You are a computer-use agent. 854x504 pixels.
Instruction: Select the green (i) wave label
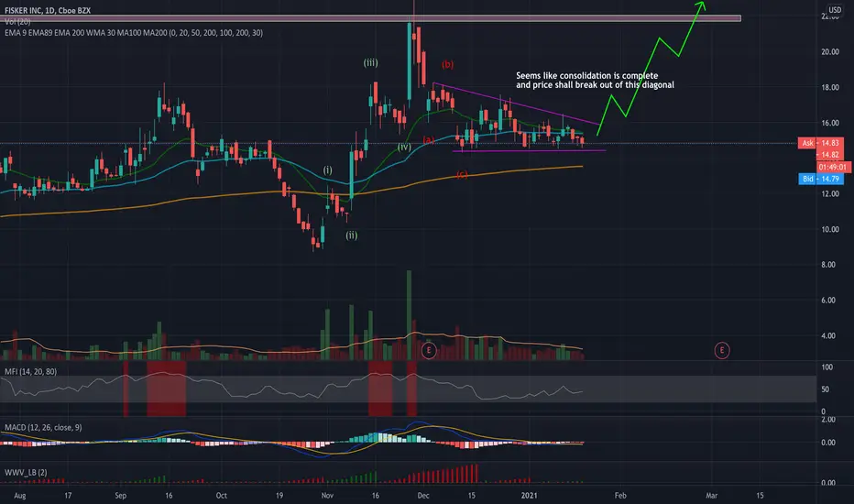(327, 170)
